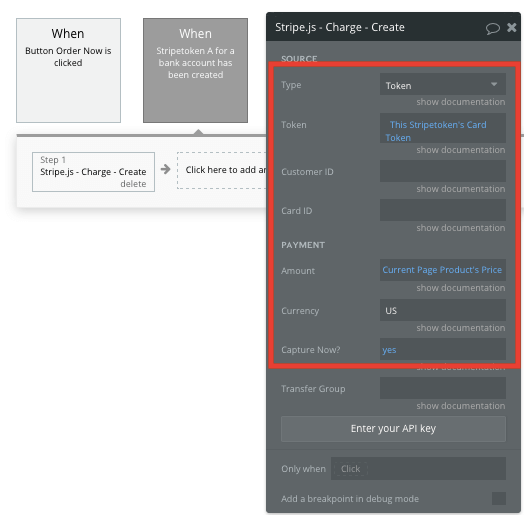Delete Step 1 action via delete link

(133, 184)
